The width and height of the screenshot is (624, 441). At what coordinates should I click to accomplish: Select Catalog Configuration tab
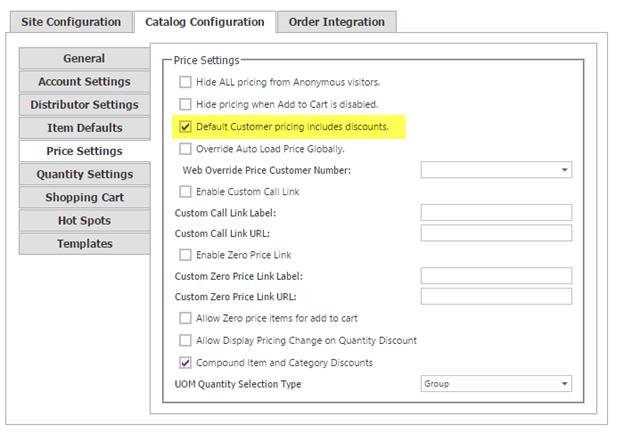[205, 22]
